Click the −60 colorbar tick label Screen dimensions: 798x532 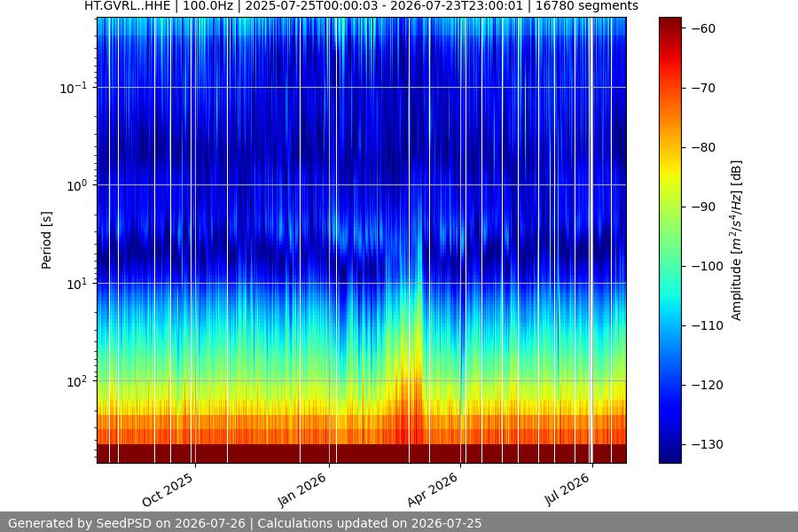pos(703,28)
